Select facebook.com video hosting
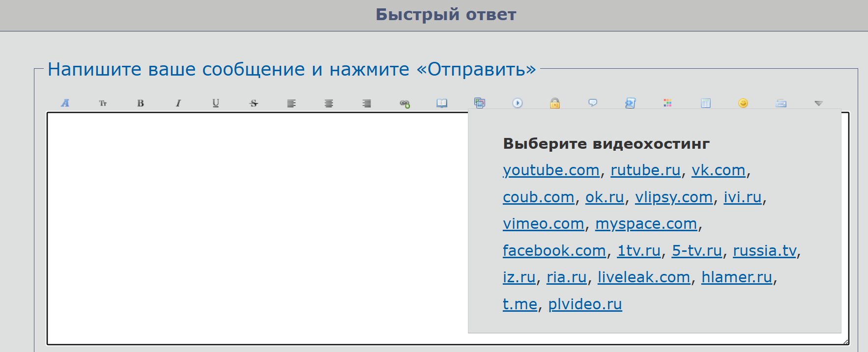Image resolution: width=868 pixels, height=352 pixels. pyautogui.click(x=554, y=251)
